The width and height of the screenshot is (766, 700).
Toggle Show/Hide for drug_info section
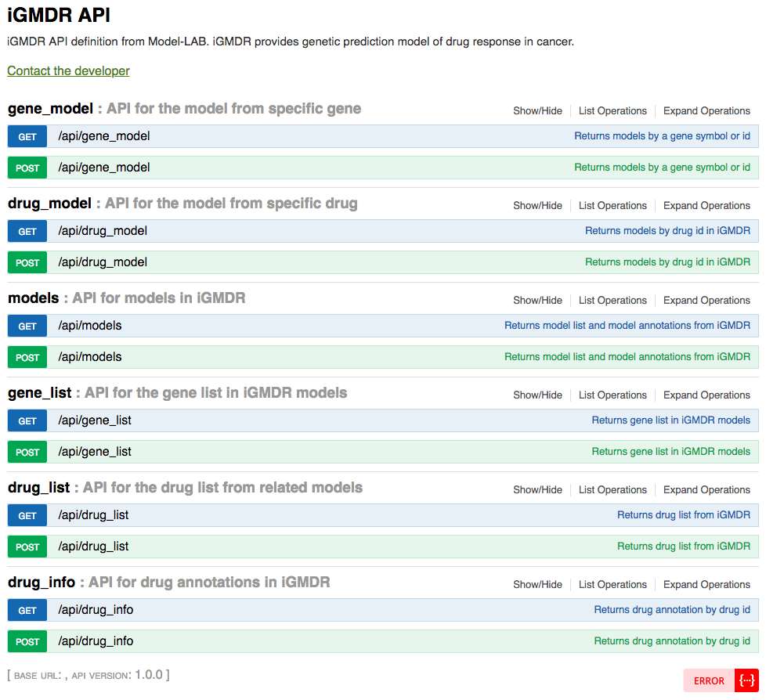click(537, 585)
